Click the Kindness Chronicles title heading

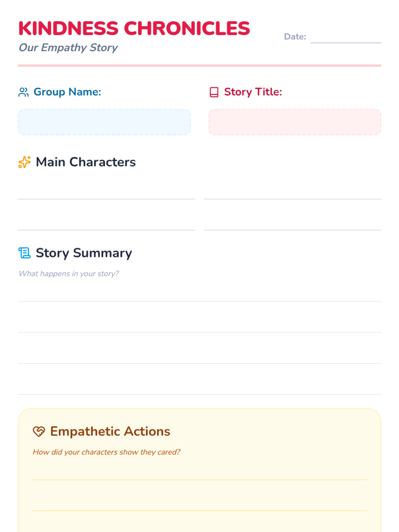(134, 28)
